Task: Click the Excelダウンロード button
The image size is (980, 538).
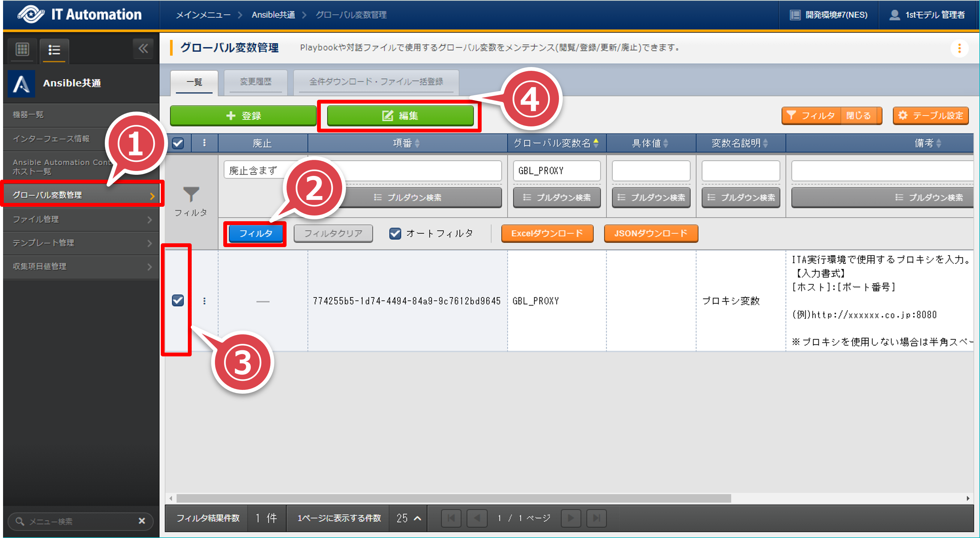Action: pos(547,233)
